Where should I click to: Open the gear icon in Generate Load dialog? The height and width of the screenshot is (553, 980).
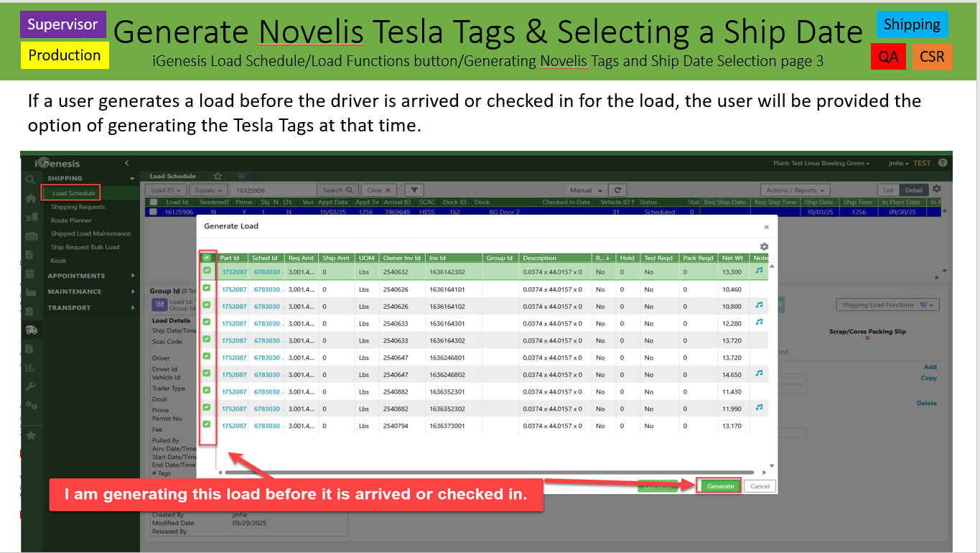click(x=764, y=246)
